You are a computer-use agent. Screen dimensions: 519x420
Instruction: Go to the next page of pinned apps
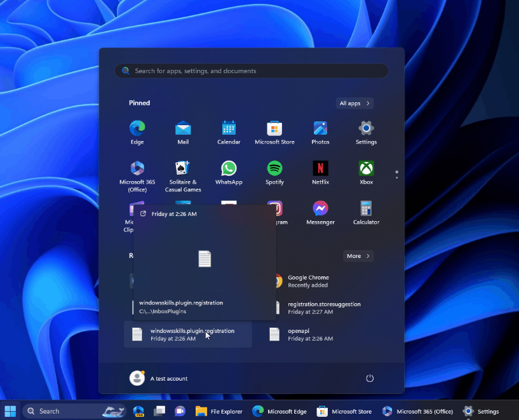(x=396, y=178)
